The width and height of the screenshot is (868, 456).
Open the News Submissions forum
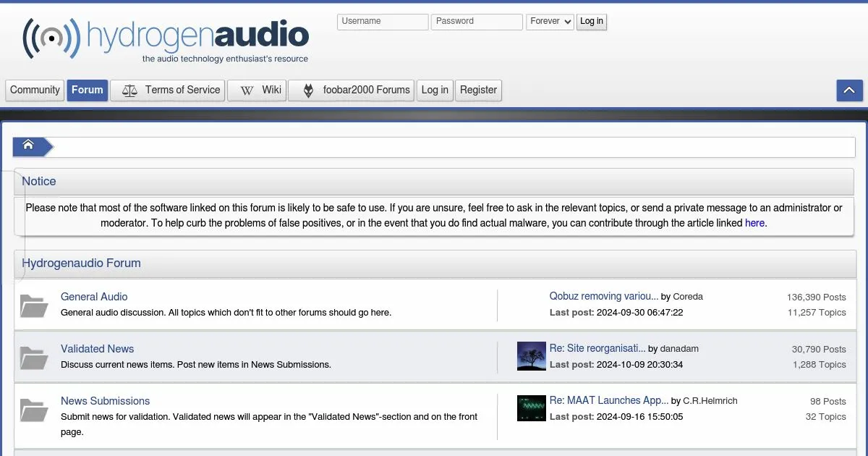(105, 401)
